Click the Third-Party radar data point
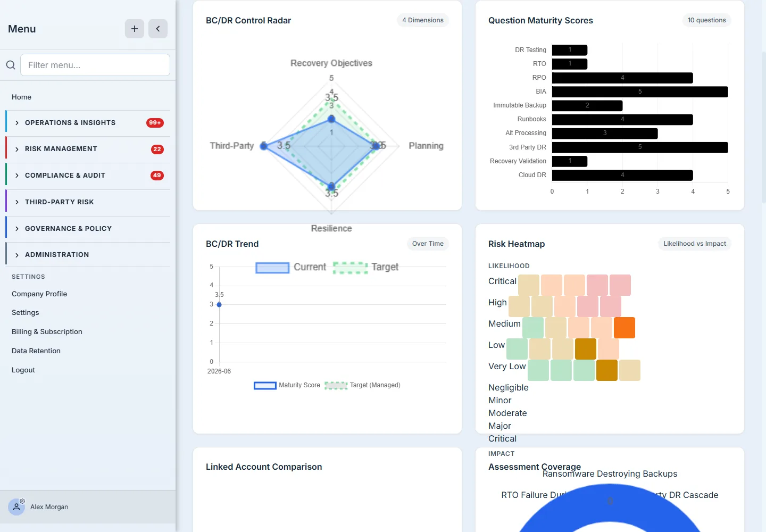The height and width of the screenshot is (532, 766). point(264,146)
